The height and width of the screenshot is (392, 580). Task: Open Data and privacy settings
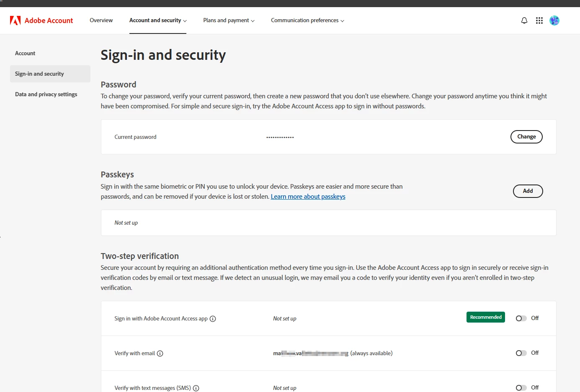(x=46, y=95)
